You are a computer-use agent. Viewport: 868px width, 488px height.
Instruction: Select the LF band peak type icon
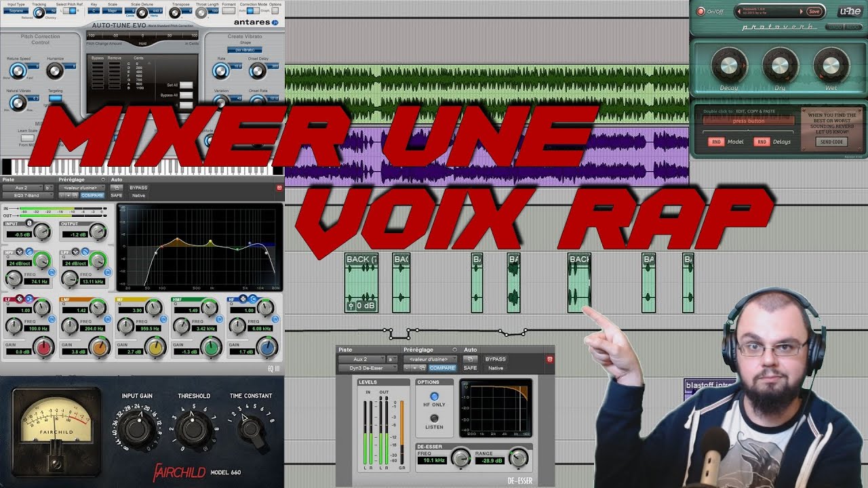point(20,298)
